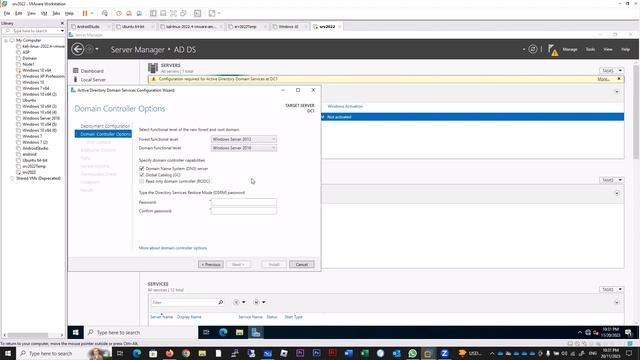Close the yellow configuration warning banner

tap(619, 79)
